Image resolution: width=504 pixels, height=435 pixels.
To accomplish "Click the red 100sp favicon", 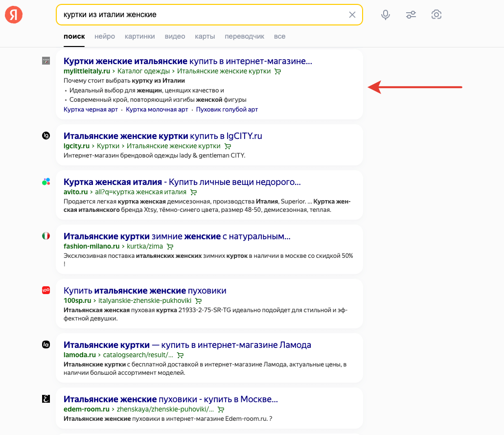I will point(46,290).
